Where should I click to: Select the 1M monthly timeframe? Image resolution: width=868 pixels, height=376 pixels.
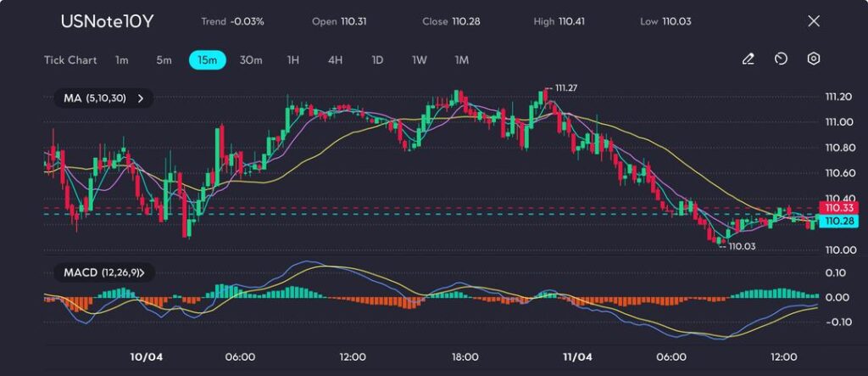click(x=462, y=60)
